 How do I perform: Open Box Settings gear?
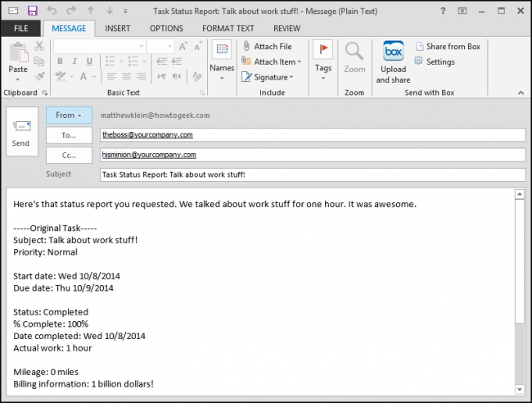point(435,61)
